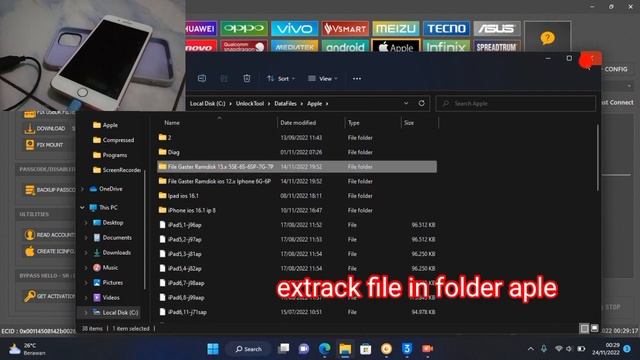Expand the OneDrive tree node
Viewport: 640px width, 360px height.
click(x=83, y=189)
